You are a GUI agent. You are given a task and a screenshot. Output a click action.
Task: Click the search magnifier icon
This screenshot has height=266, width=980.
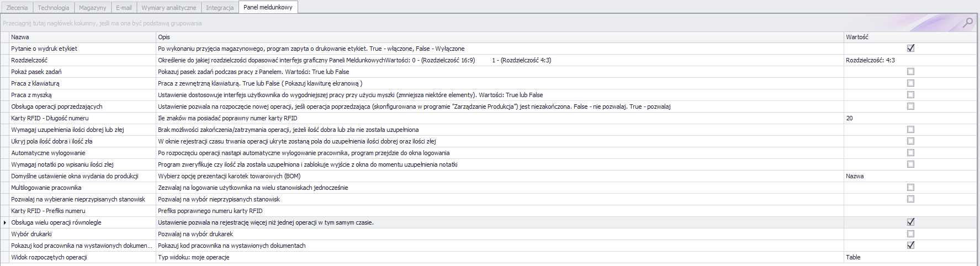(967, 23)
